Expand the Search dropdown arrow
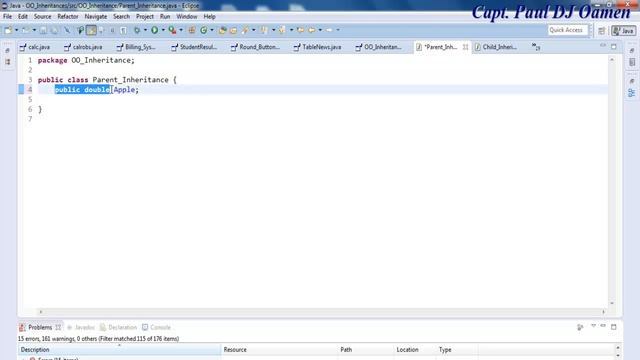This screenshot has height=360, width=640. (253, 30)
